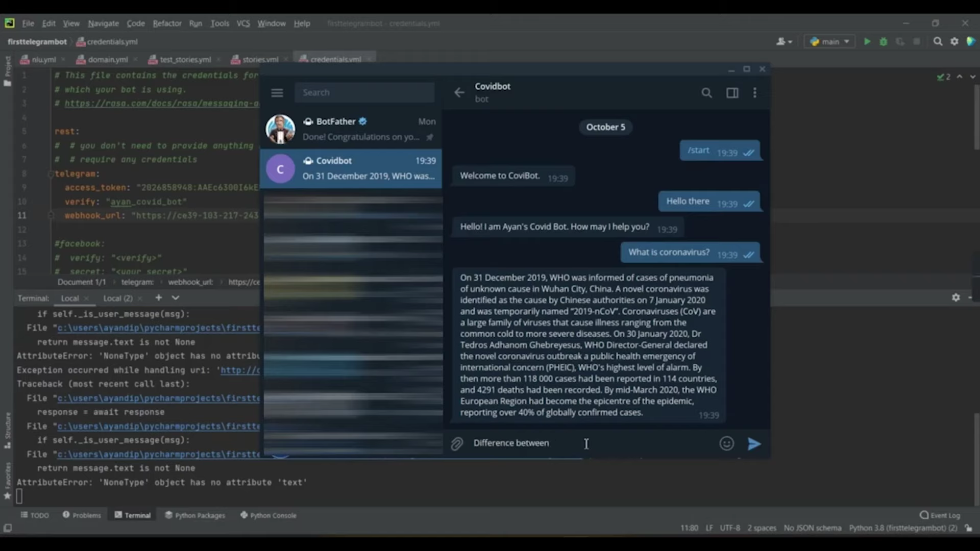Select the BotFather chat
The width and height of the screenshot is (980, 551).
point(351,129)
